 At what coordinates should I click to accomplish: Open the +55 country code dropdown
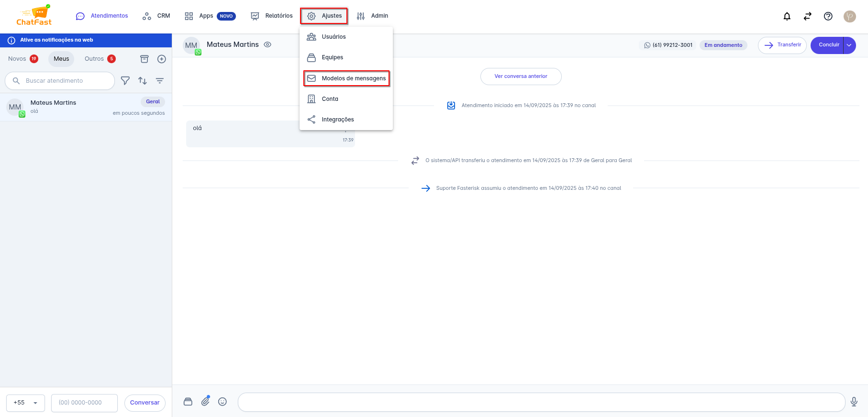(x=25, y=403)
